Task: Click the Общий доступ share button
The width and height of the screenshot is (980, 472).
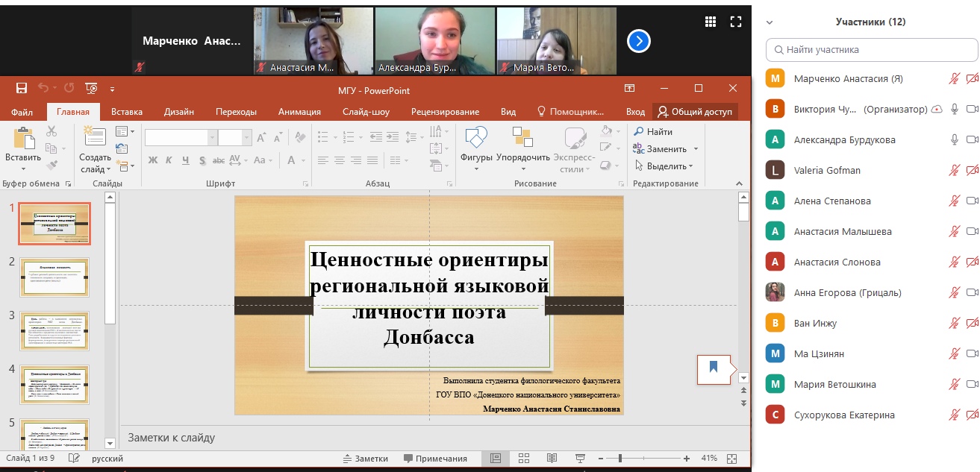Action: [x=695, y=112]
